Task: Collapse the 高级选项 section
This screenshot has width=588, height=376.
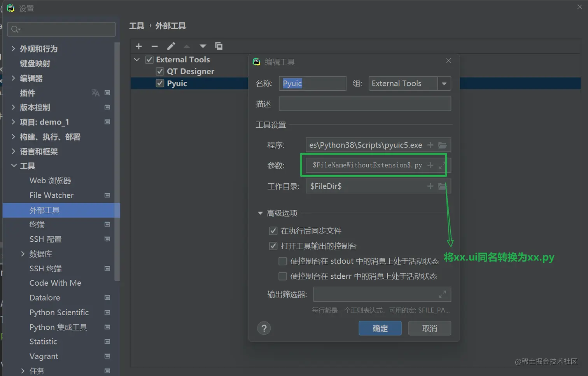Action: coord(260,213)
